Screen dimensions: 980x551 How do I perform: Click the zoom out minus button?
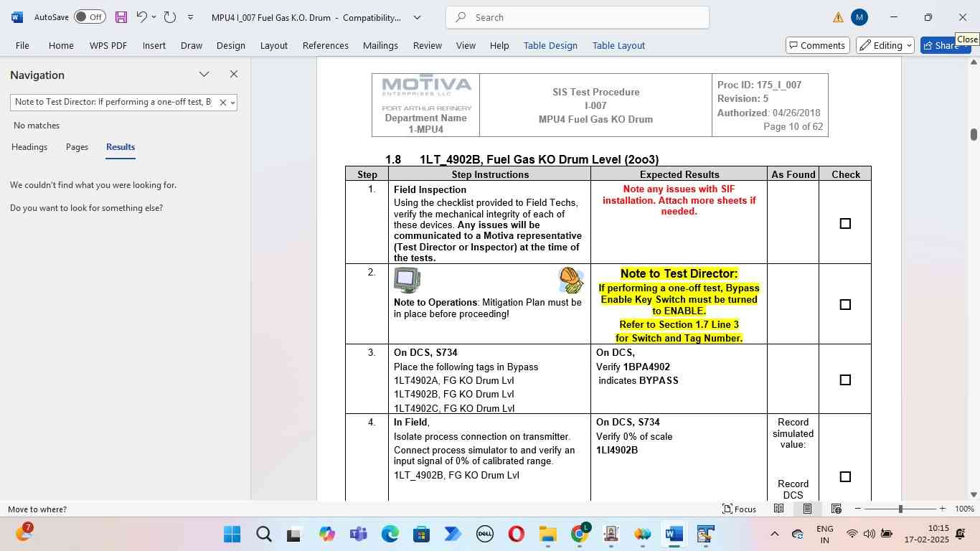pos(858,509)
